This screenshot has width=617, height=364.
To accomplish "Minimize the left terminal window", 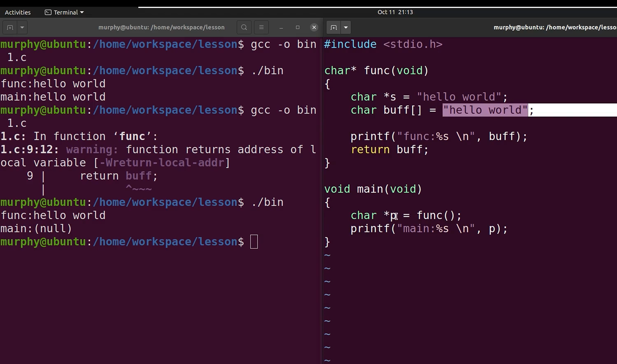I will point(281,27).
